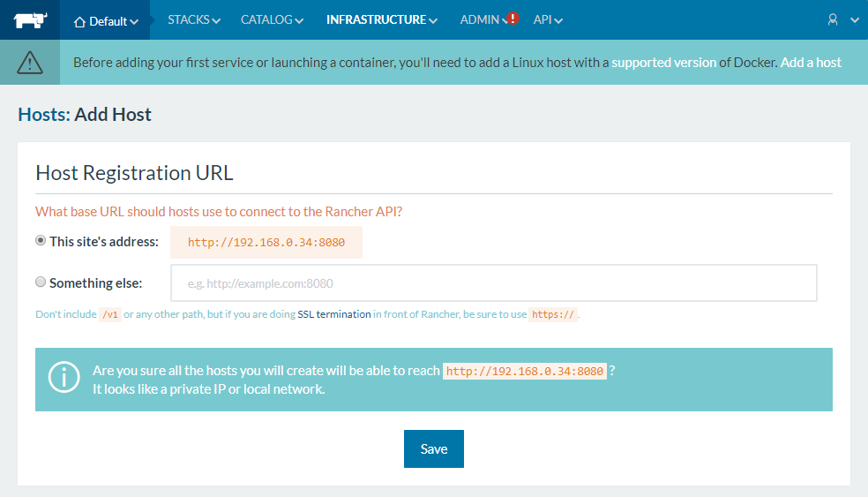Open the "SSL termination" link
Image resolution: width=868 pixels, height=497 pixels.
click(x=333, y=314)
